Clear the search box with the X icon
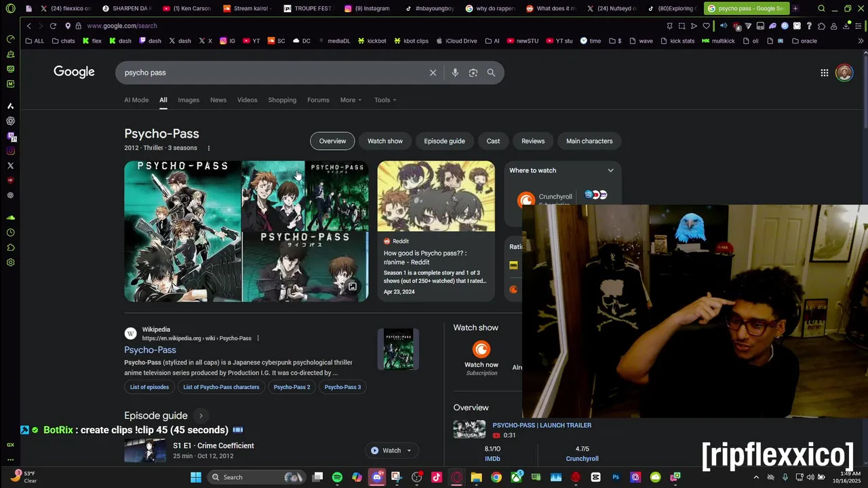This screenshot has width=868, height=488. 433,73
